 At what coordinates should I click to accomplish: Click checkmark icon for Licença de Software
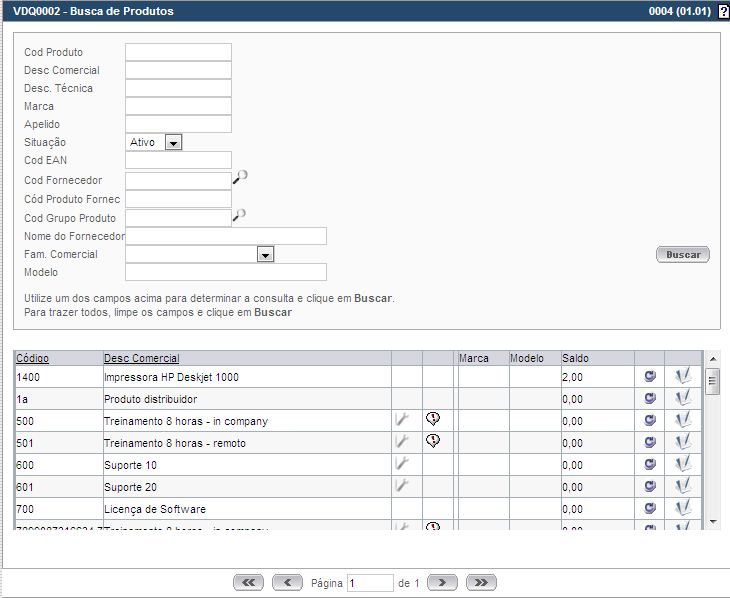683,509
